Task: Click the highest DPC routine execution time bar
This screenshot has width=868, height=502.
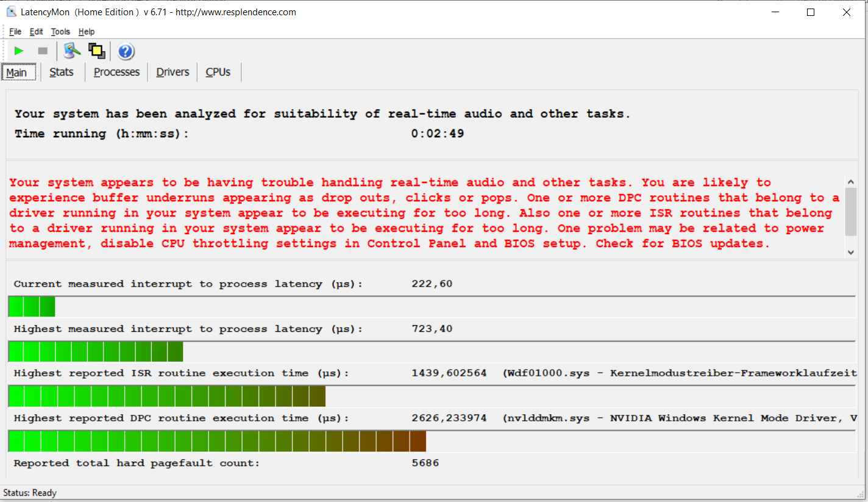Action: click(217, 441)
